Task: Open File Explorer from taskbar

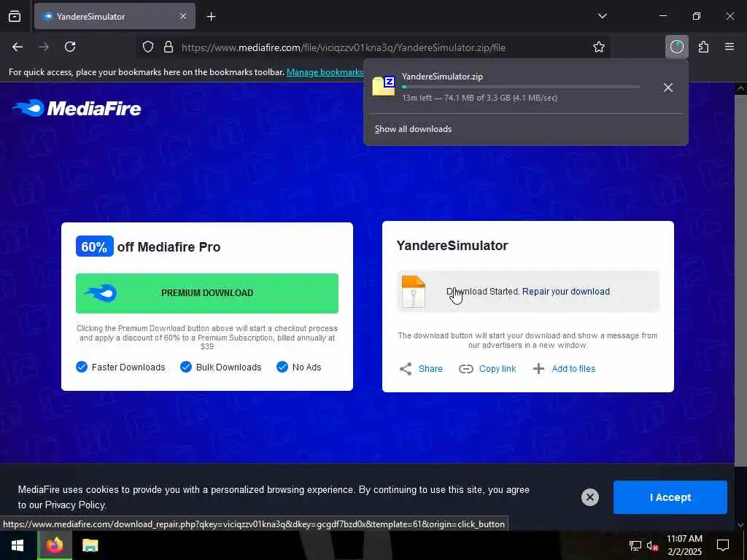Action: 90,545
